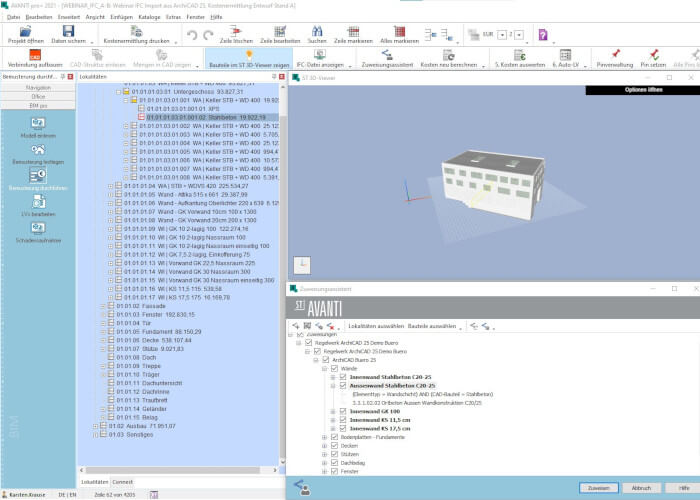The width and height of the screenshot is (700, 500).
Task: Switch to the Connect tab
Action: pos(122,482)
